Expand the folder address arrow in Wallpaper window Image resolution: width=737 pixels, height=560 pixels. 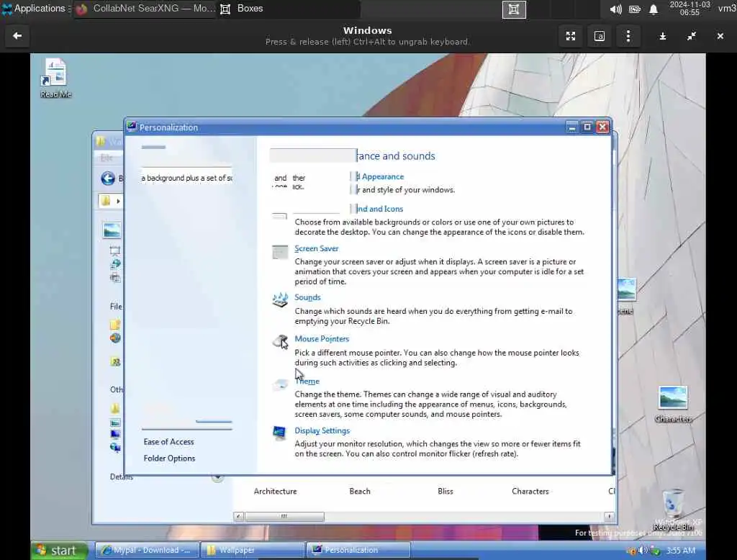118,202
